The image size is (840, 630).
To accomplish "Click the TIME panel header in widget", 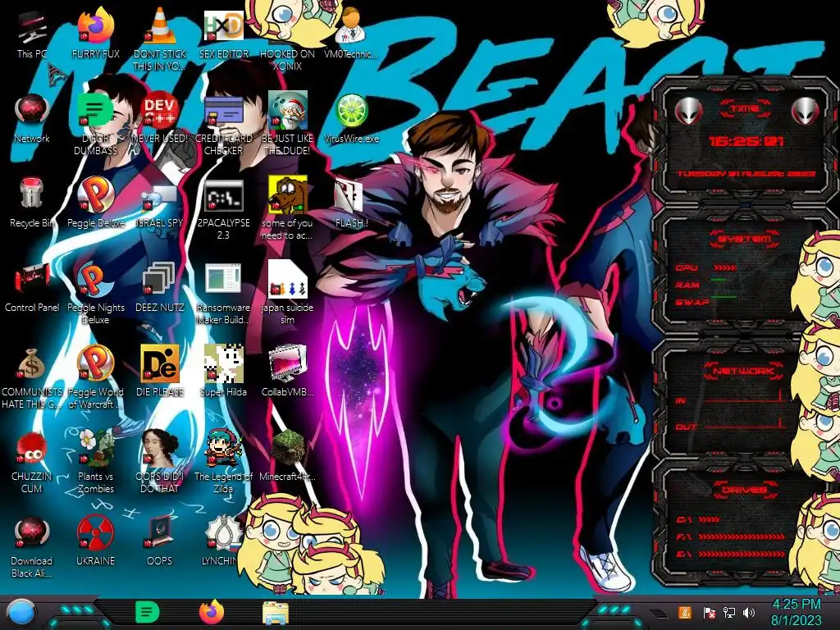I will (x=745, y=109).
